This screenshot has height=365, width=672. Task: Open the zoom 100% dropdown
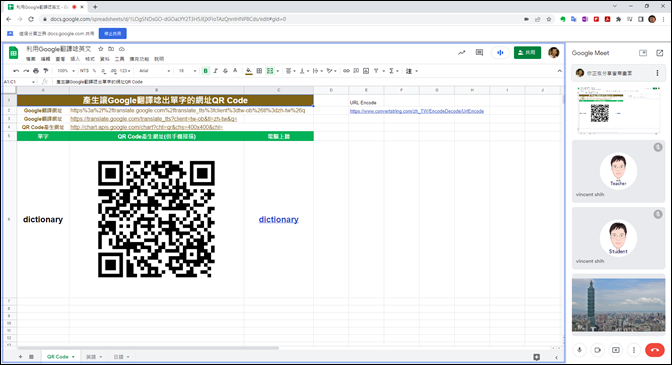66,71
